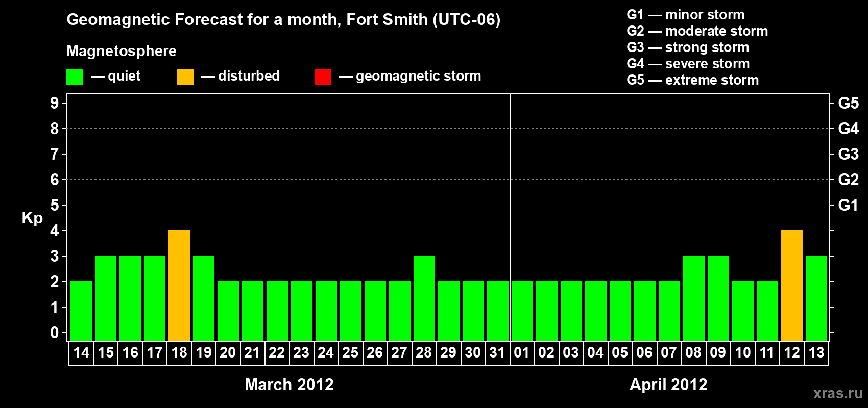The height and width of the screenshot is (408, 868).
Task: Select the green bar for March 14
Action: (81, 311)
